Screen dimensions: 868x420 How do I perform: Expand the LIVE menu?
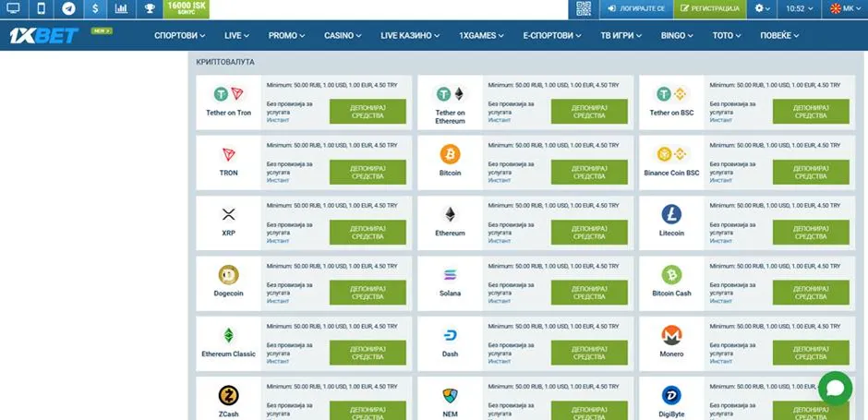click(237, 35)
